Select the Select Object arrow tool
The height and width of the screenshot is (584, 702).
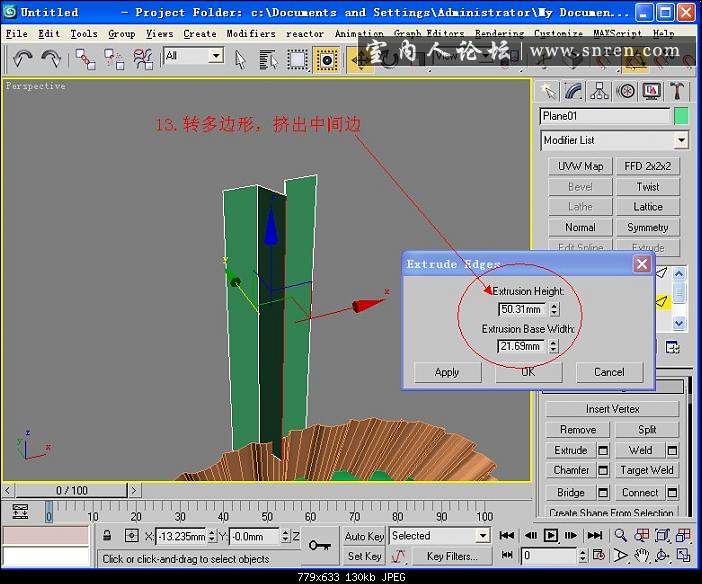coord(241,59)
